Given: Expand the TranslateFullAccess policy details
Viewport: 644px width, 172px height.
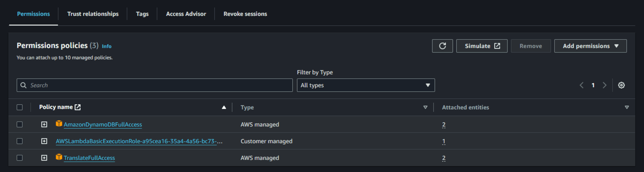Looking at the screenshot, I should [x=44, y=158].
